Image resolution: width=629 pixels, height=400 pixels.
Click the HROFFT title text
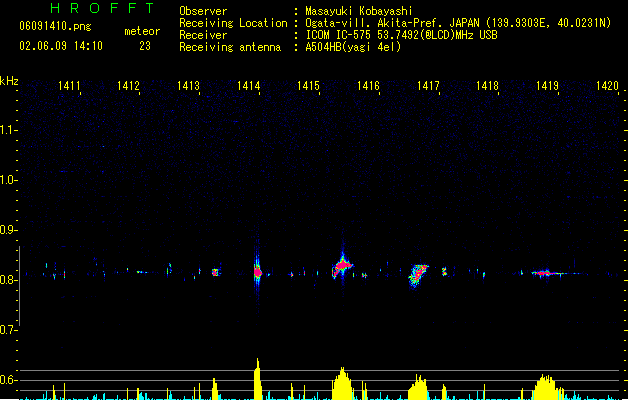[x=102, y=8]
